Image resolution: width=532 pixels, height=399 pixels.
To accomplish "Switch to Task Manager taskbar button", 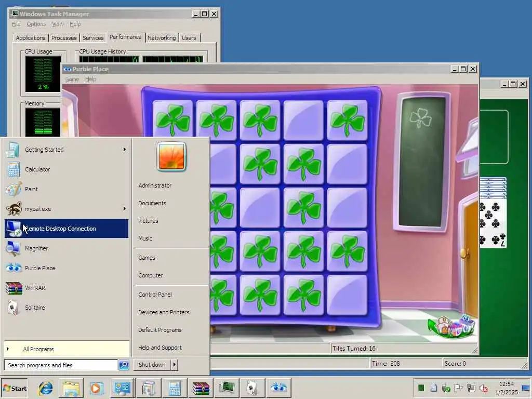I will coord(227,388).
